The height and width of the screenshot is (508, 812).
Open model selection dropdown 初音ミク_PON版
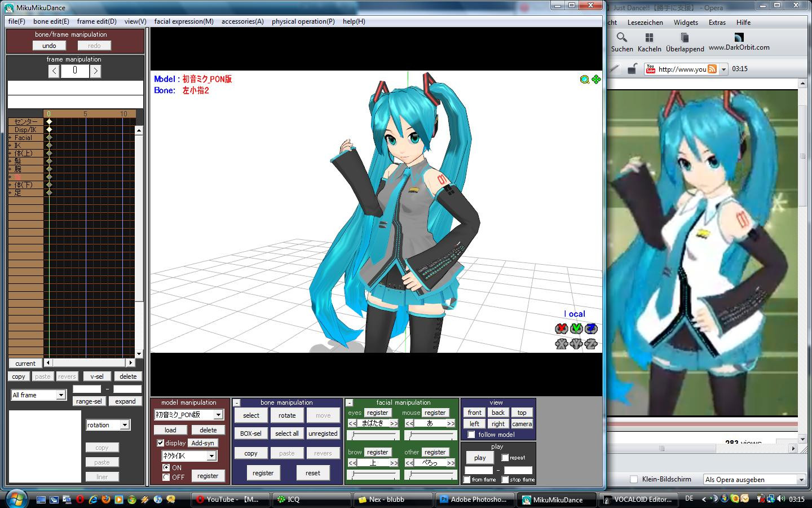point(218,415)
